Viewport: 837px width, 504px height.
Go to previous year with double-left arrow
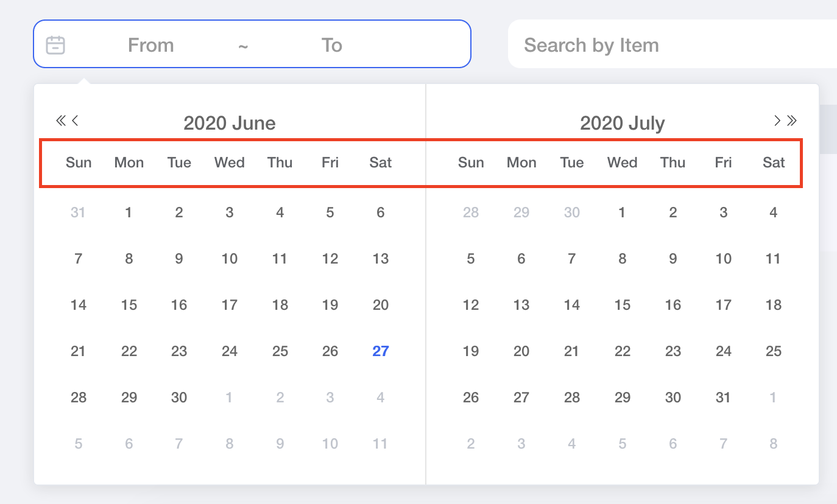60,121
